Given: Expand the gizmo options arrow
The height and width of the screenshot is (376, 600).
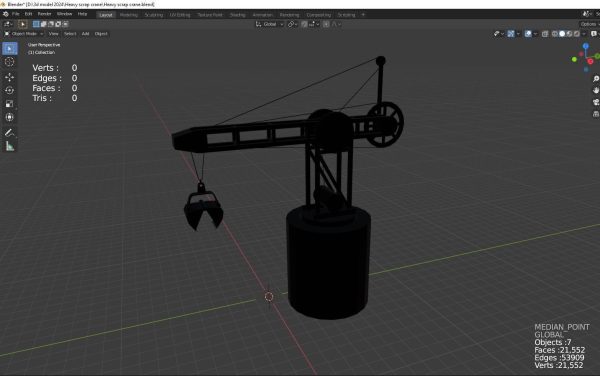Looking at the screenshot, I should (x=518, y=34).
